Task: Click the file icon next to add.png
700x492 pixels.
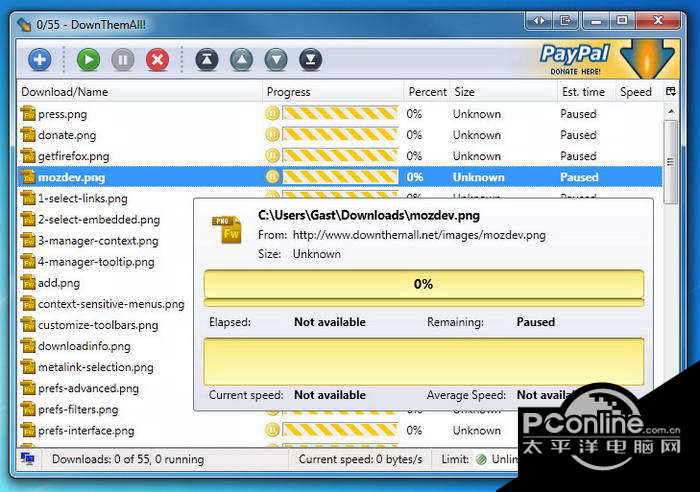Action: (28, 282)
